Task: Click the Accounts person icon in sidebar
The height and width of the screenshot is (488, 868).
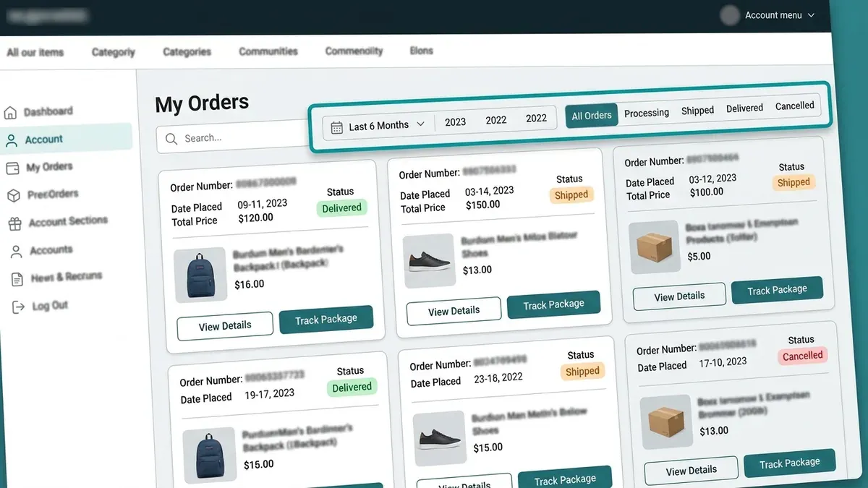Action: pyautogui.click(x=16, y=252)
